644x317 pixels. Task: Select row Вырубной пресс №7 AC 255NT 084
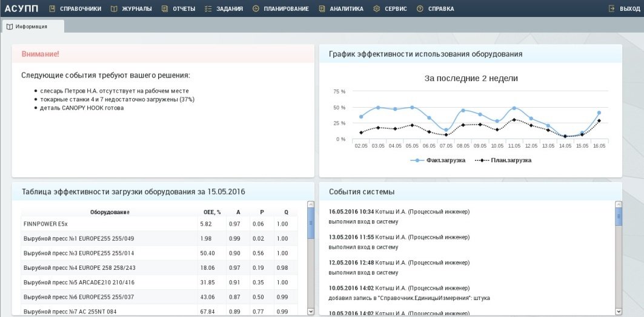pyautogui.click(x=159, y=311)
